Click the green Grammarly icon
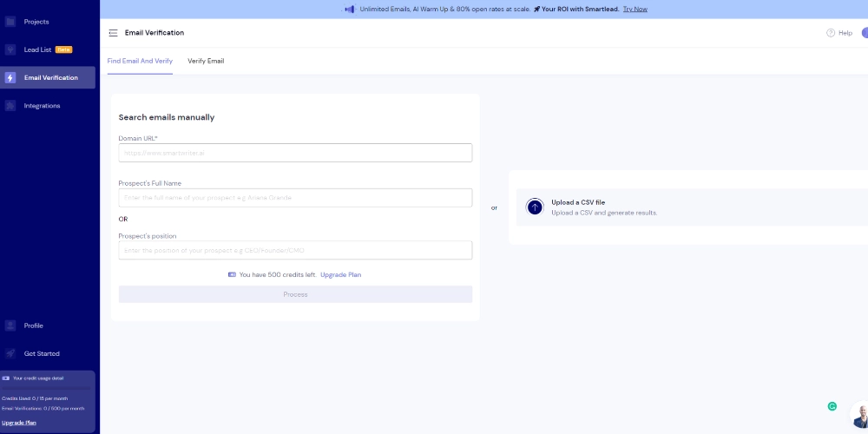Screen dimensions: 868x434 pos(832,406)
